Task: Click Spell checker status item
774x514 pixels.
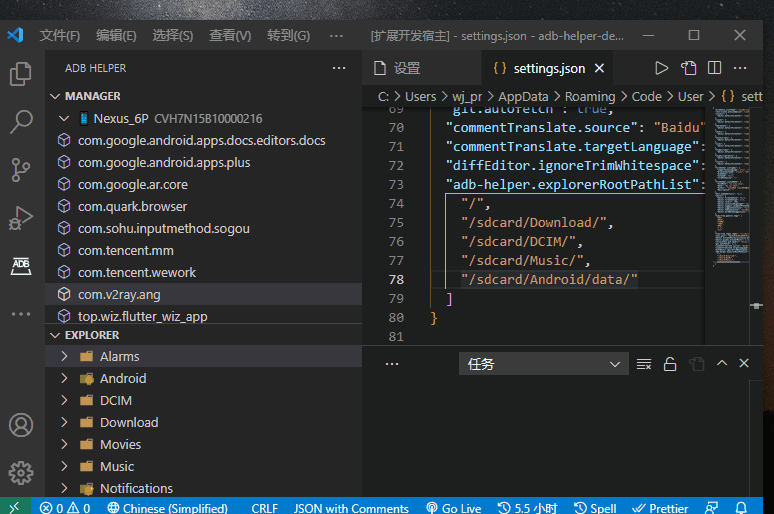Action: click(x=595, y=508)
